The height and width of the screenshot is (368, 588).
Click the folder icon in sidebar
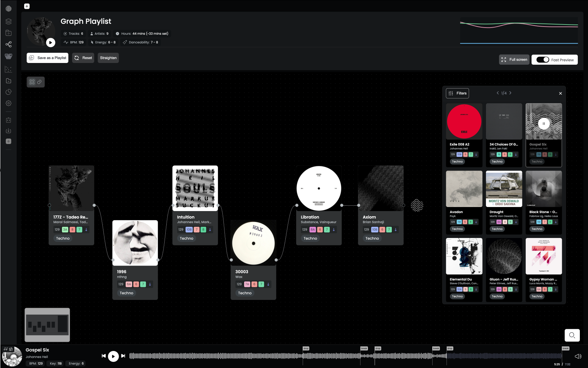[x=9, y=81]
